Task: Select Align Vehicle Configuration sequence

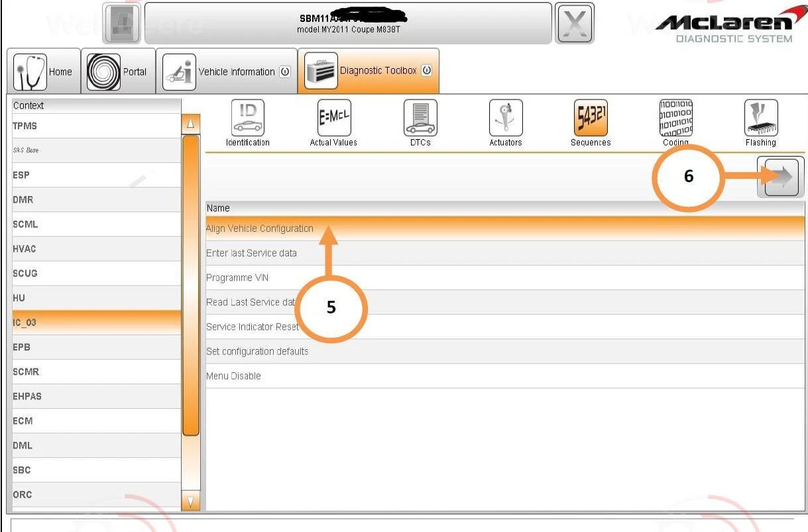Action: coord(505,228)
